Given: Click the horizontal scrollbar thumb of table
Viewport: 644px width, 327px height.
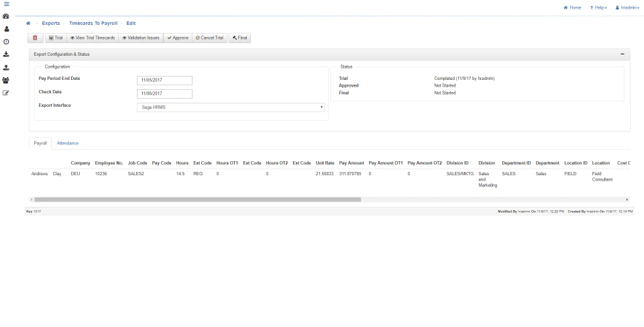Looking at the screenshot, I should click(197, 200).
